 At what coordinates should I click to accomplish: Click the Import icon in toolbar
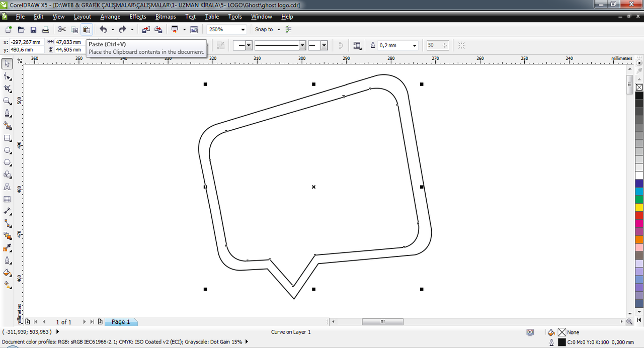146,30
